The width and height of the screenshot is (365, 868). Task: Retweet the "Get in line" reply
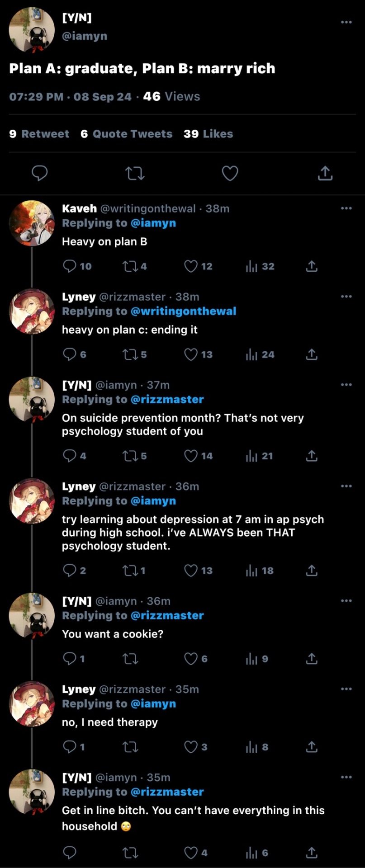[x=130, y=853]
